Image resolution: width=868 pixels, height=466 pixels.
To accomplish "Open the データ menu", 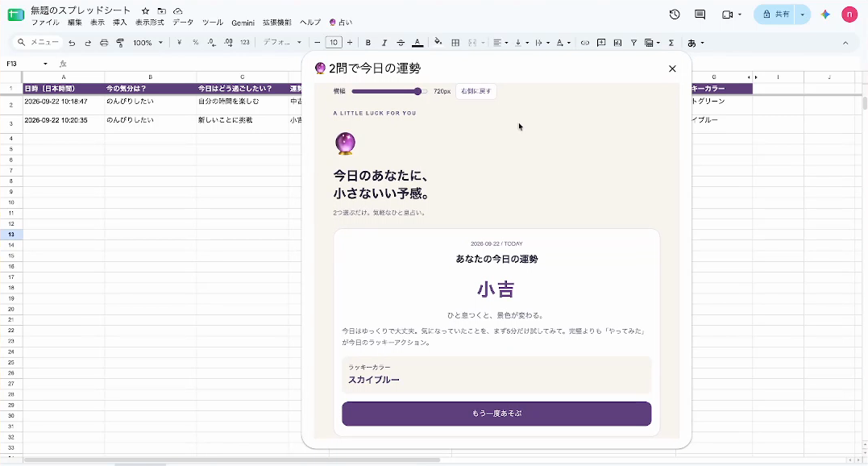I will pyautogui.click(x=183, y=23).
